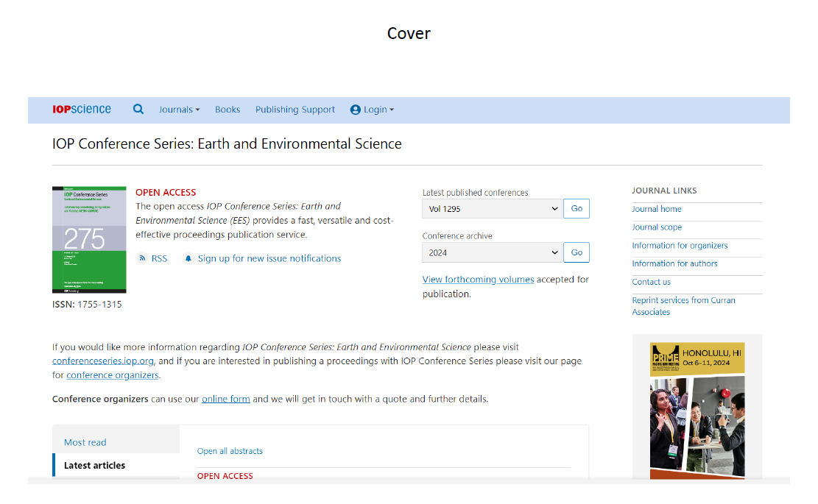Click the Login user avatar icon
Image resolution: width=818 pixels, height=504 pixels.
tap(356, 110)
